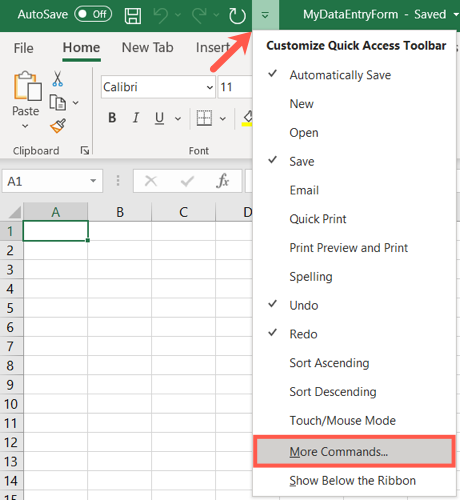Select the Format Painter brush
460x500 pixels.
click(x=58, y=126)
